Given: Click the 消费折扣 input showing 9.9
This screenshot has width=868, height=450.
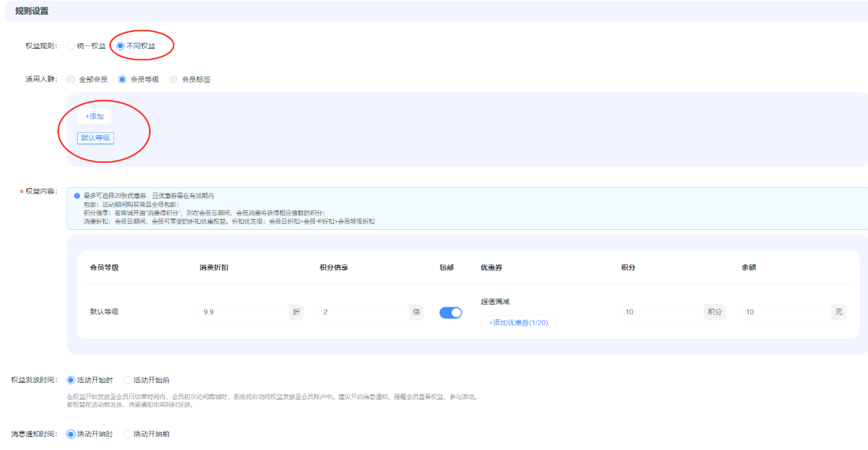Looking at the screenshot, I should pyautogui.click(x=243, y=312).
